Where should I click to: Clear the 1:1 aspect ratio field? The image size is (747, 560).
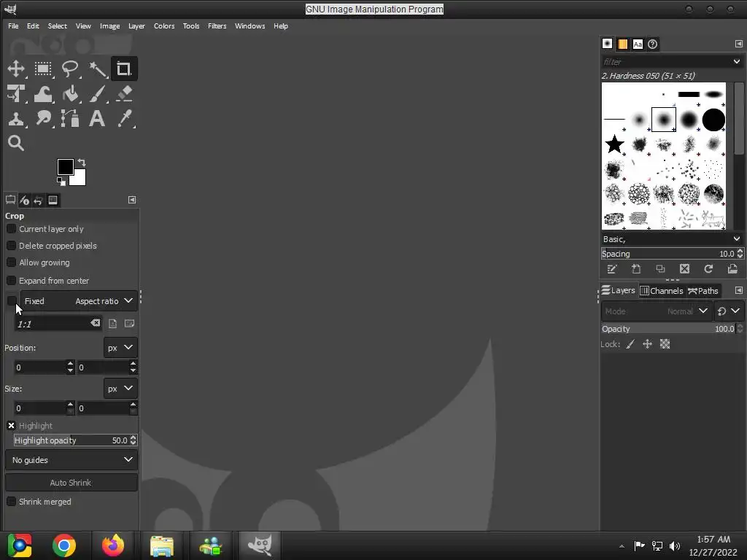coord(96,323)
